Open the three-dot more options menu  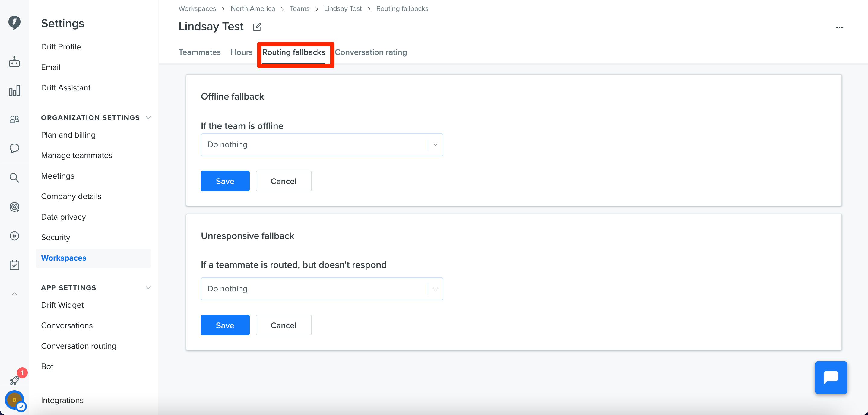(839, 27)
